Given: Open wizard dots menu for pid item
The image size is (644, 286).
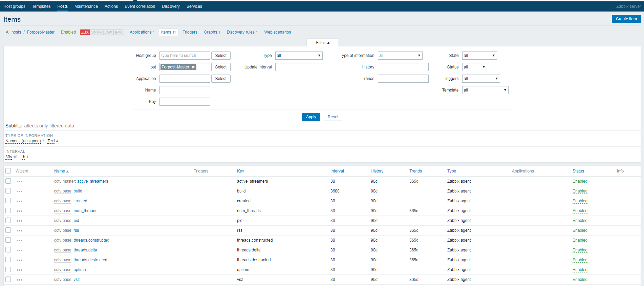Looking at the screenshot, I should pyautogui.click(x=20, y=221).
